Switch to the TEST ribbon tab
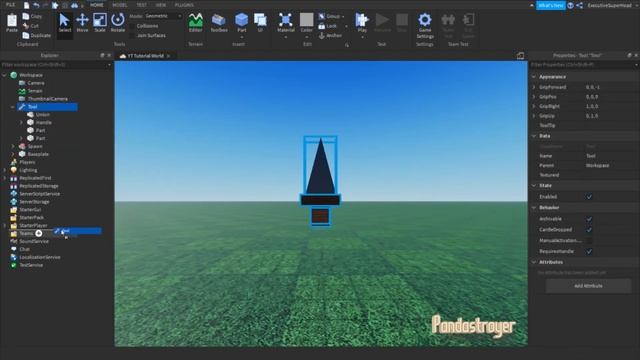 pyautogui.click(x=142, y=5)
